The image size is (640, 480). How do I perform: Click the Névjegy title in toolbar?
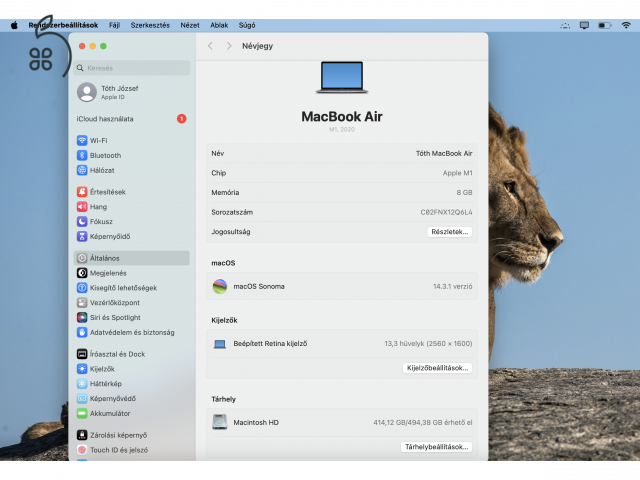pyautogui.click(x=257, y=46)
